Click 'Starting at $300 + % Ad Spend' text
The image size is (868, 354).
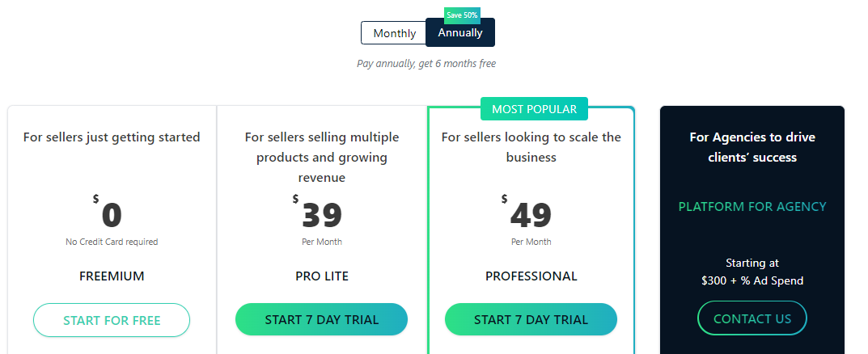752,272
